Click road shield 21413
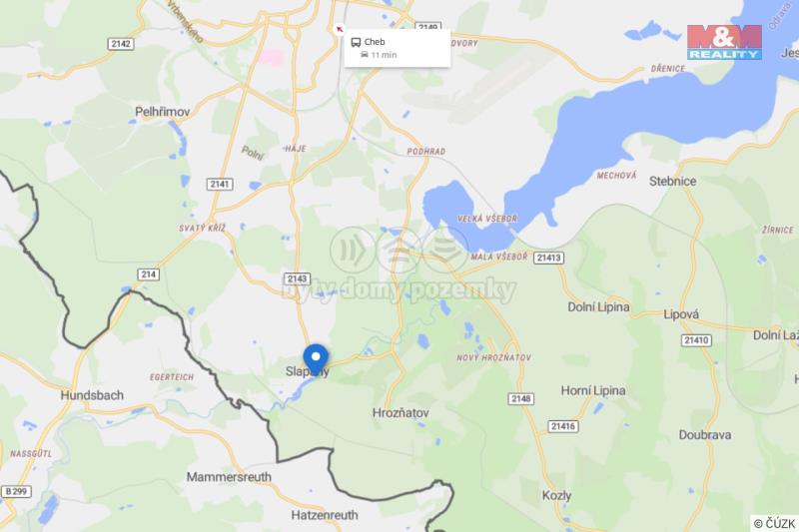 [x=548, y=258]
